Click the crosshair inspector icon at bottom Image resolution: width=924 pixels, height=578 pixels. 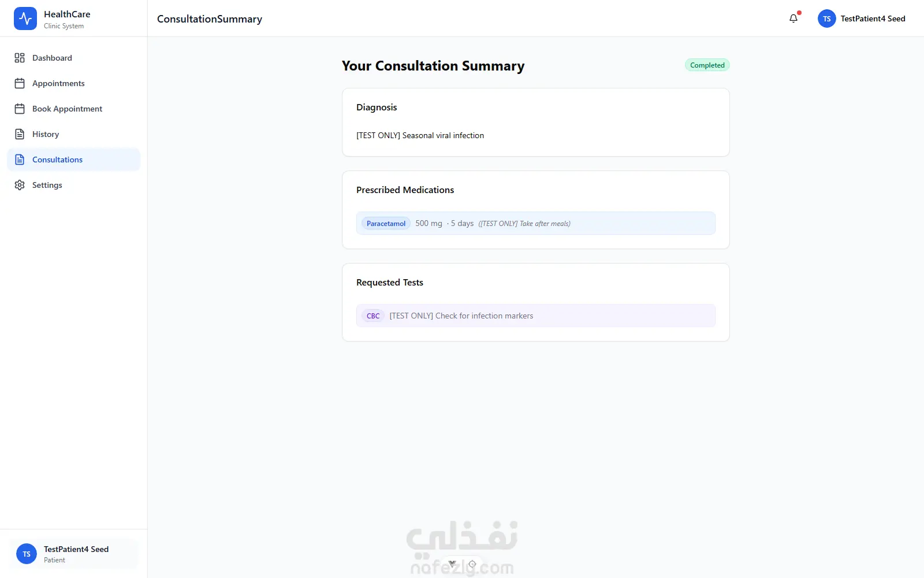(x=472, y=564)
